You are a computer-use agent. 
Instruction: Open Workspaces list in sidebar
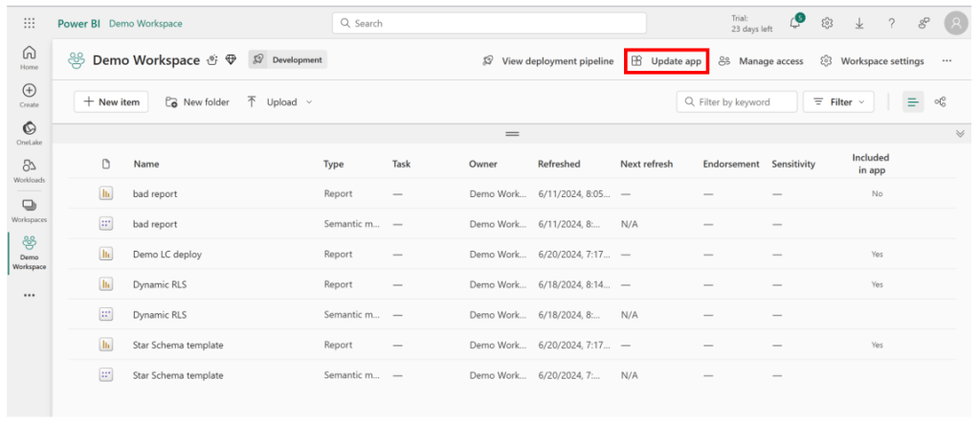coord(29,210)
